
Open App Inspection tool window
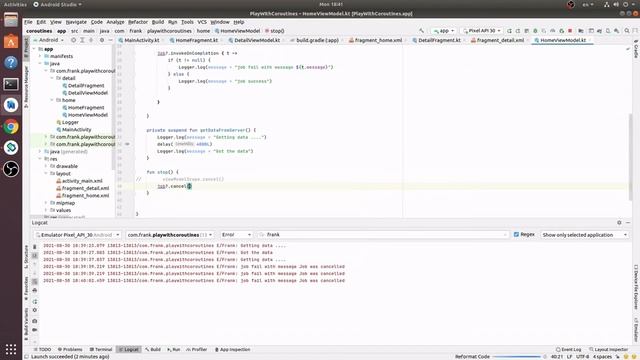coord(232,349)
